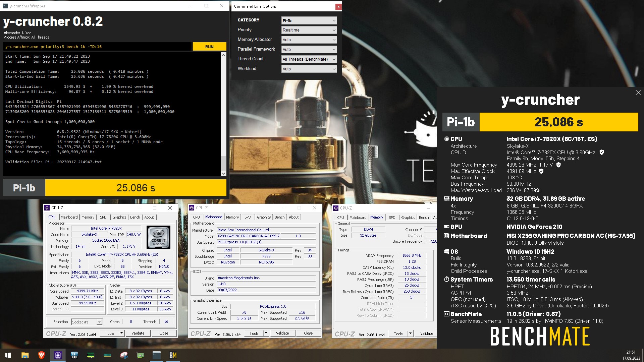The width and height of the screenshot is (644, 362).
Task: Click Validate in CPU-Z CPU window
Action: (138, 333)
